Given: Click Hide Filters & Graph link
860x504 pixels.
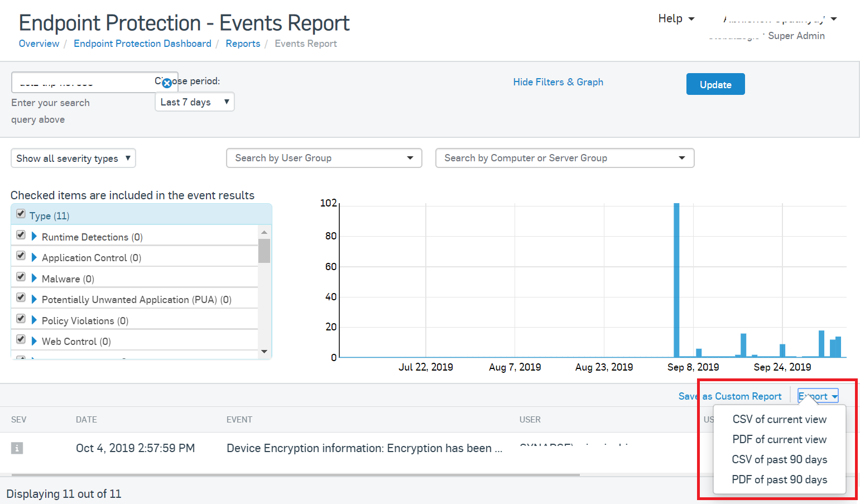Looking at the screenshot, I should point(558,82).
